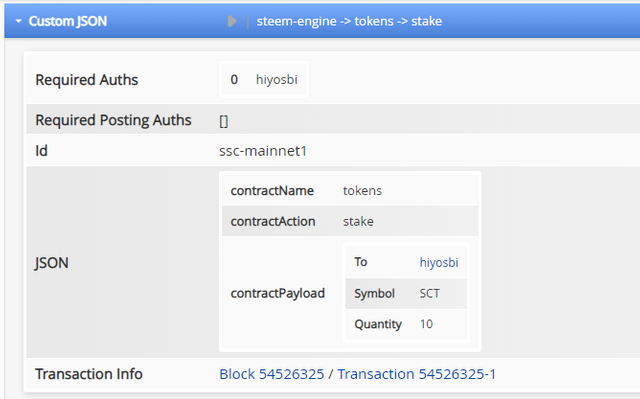
Task: Click the JSON row label
Action: 52,263
